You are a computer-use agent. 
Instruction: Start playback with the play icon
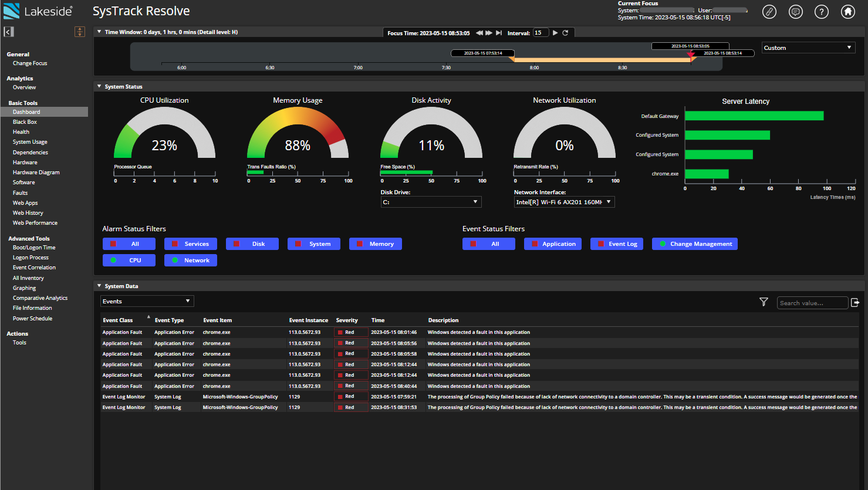click(555, 33)
